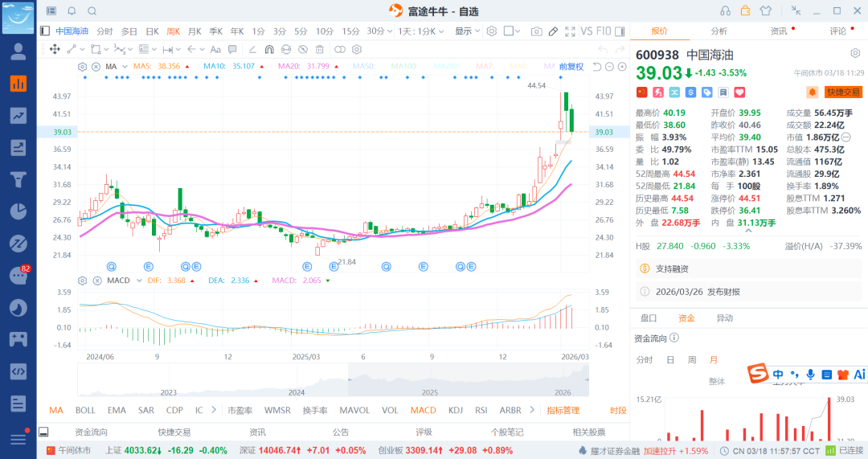Viewport: 868px width, 459px height.
Task: Select the move crosshair drawing tool
Action: [55, 49]
